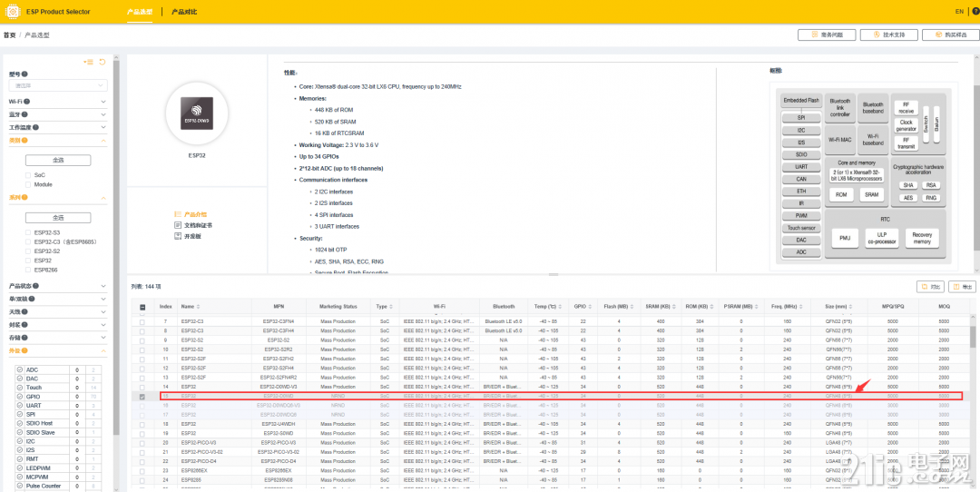The image size is (980, 492).
Task: Open the 文档和证书 section
Action: (x=193, y=225)
